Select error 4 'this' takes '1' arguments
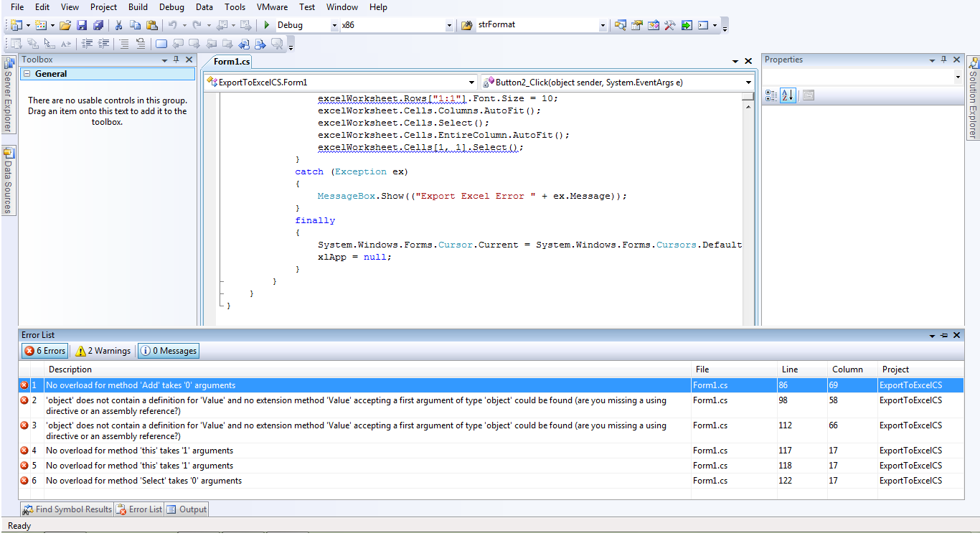Viewport: 980px width, 551px height. click(x=491, y=451)
